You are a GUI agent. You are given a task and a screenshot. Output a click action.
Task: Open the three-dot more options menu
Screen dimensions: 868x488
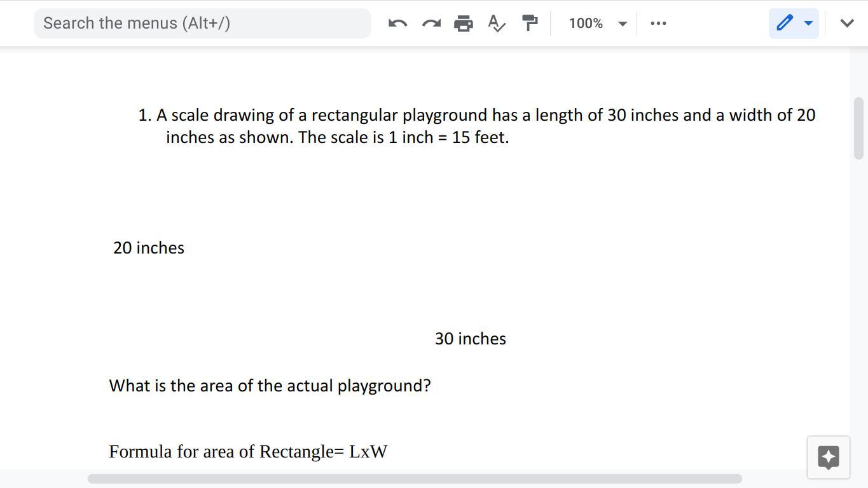[658, 24]
